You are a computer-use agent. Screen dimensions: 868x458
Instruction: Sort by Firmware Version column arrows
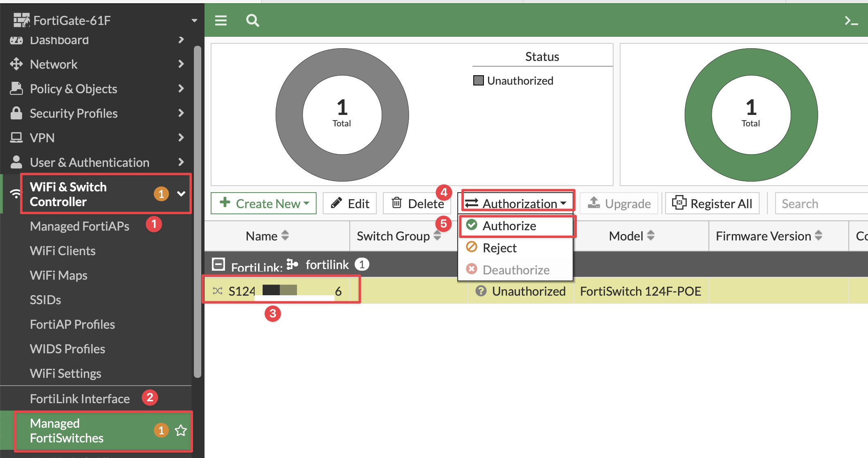pos(819,236)
